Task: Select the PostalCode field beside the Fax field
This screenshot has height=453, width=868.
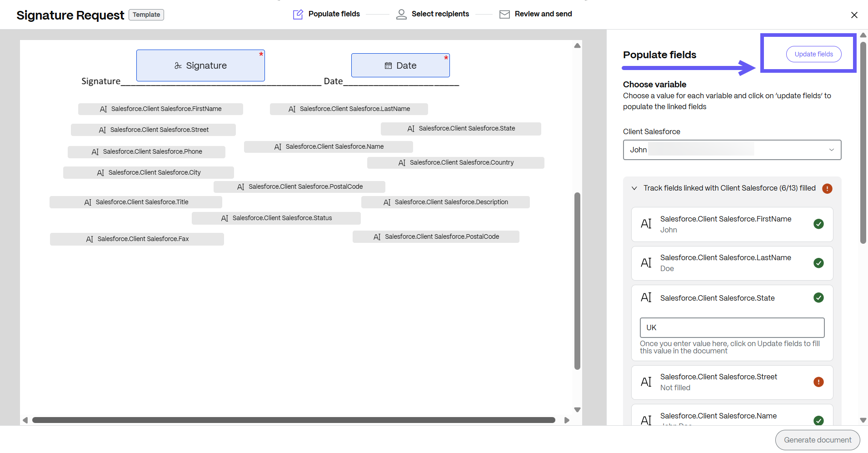Action: tap(436, 237)
